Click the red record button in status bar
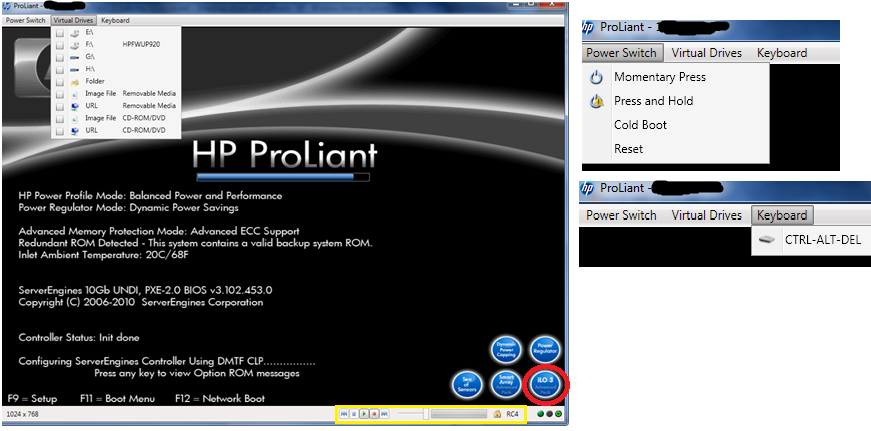 [374, 414]
